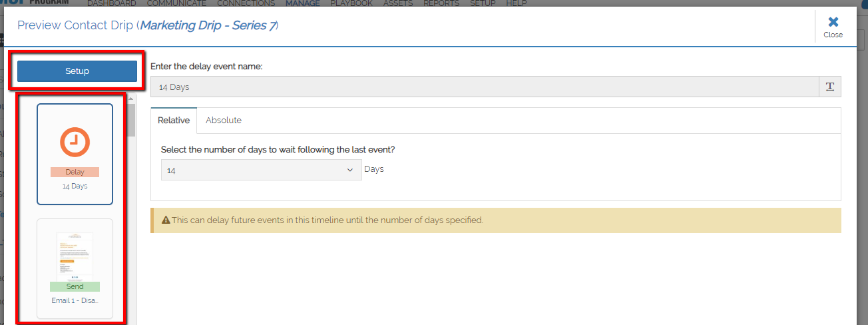The height and width of the screenshot is (325, 868).
Task: Open the days dropdown showing 14
Action: pos(262,170)
